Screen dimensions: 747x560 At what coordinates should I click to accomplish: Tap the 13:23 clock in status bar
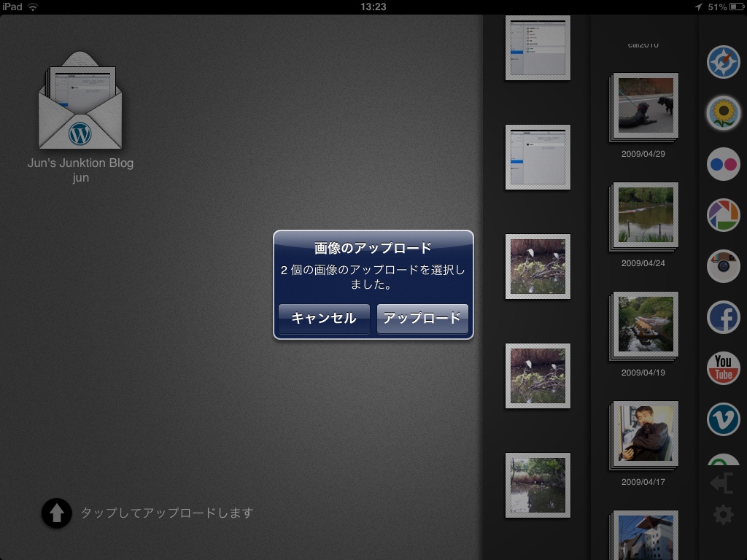tap(373, 7)
